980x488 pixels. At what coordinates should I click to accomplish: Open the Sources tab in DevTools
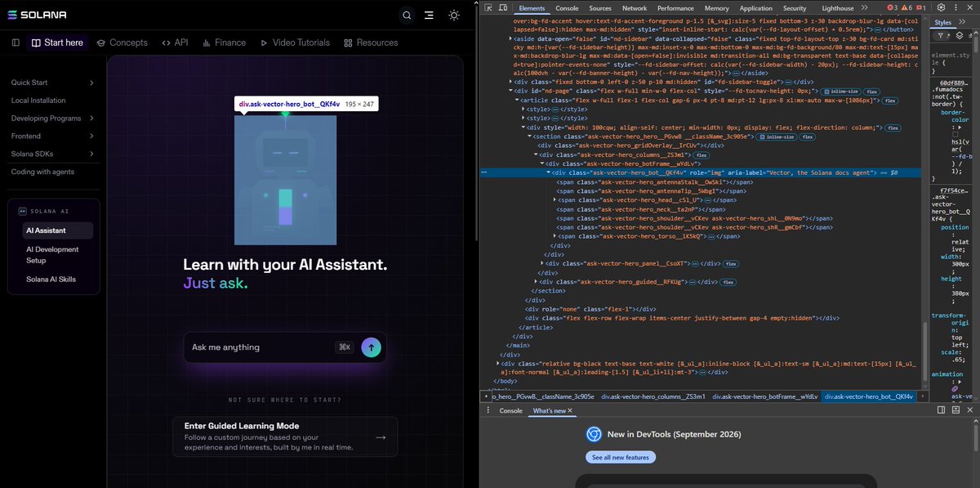pyautogui.click(x=600, y=7)
